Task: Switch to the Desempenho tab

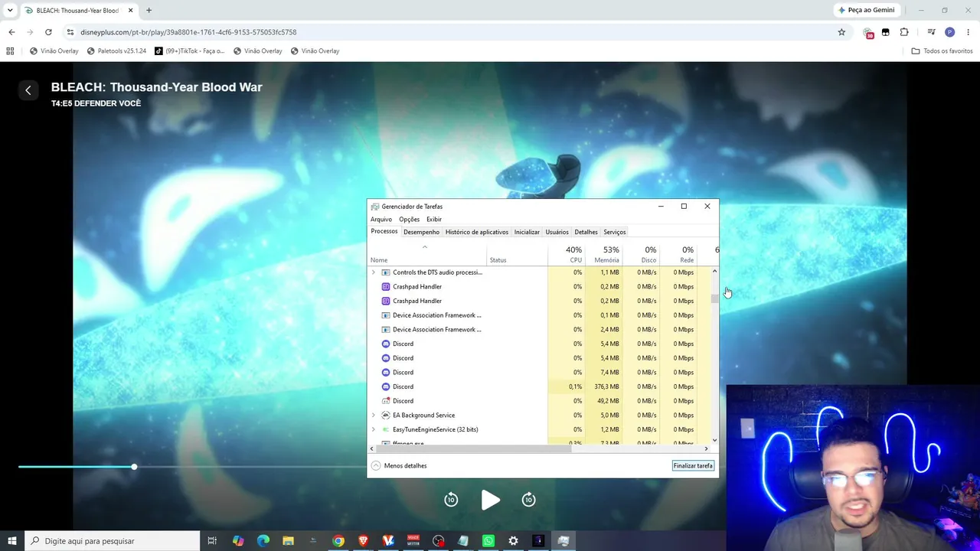Action: coord(421,232)
